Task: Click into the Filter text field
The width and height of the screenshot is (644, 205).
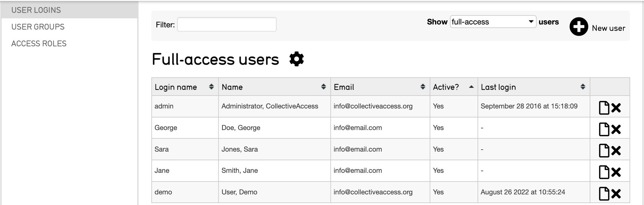Action: click(227, 24)
